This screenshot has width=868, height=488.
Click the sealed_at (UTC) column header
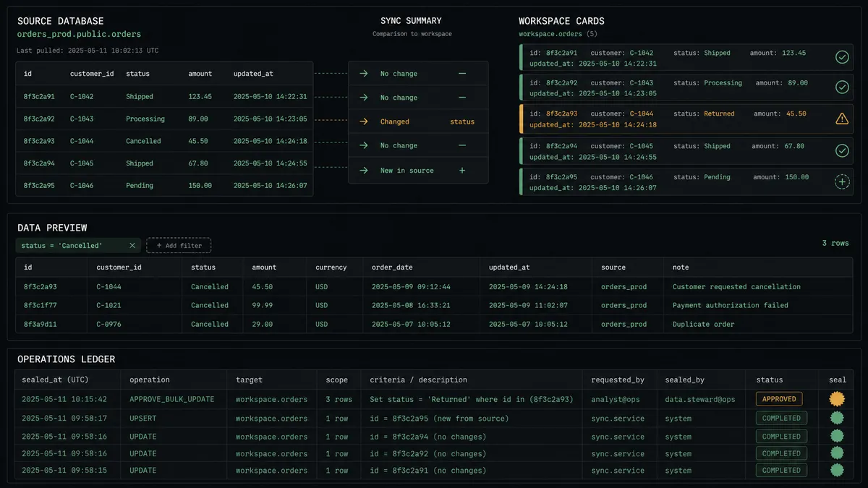(x=54, y=380)
